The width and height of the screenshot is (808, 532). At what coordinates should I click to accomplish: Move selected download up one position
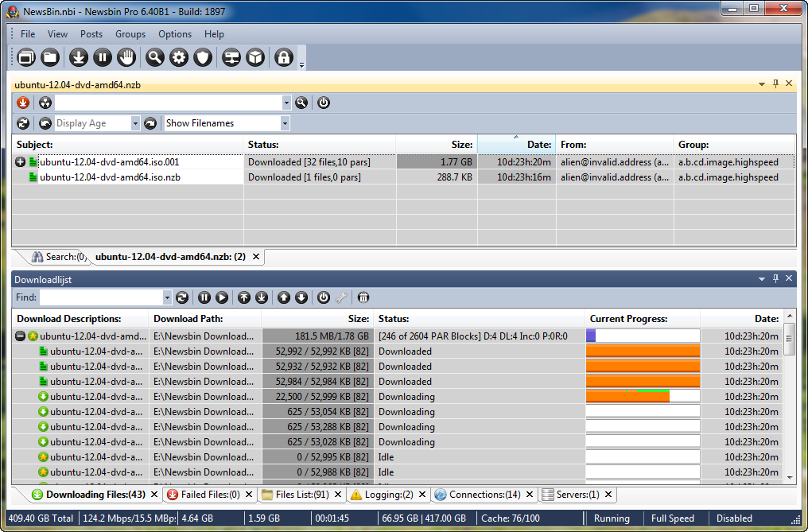(284, 297)
